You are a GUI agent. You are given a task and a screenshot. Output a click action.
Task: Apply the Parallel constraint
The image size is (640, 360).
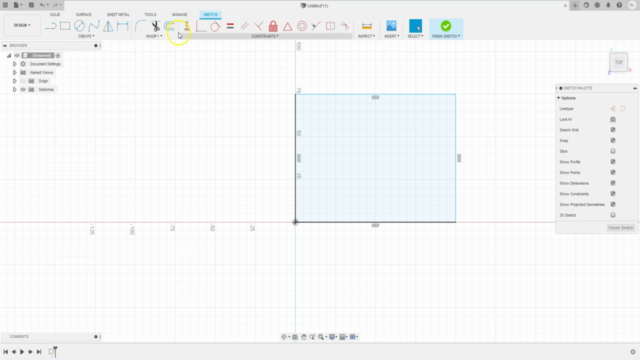click(244, 26)
